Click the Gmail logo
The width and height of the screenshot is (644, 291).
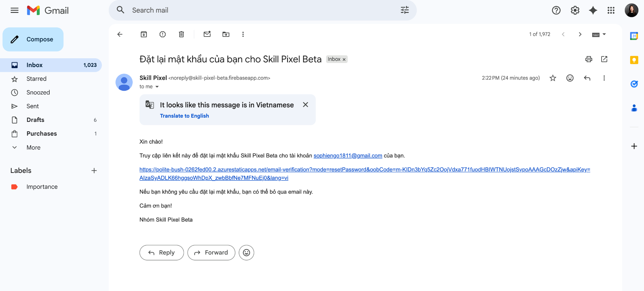(48, 10)
